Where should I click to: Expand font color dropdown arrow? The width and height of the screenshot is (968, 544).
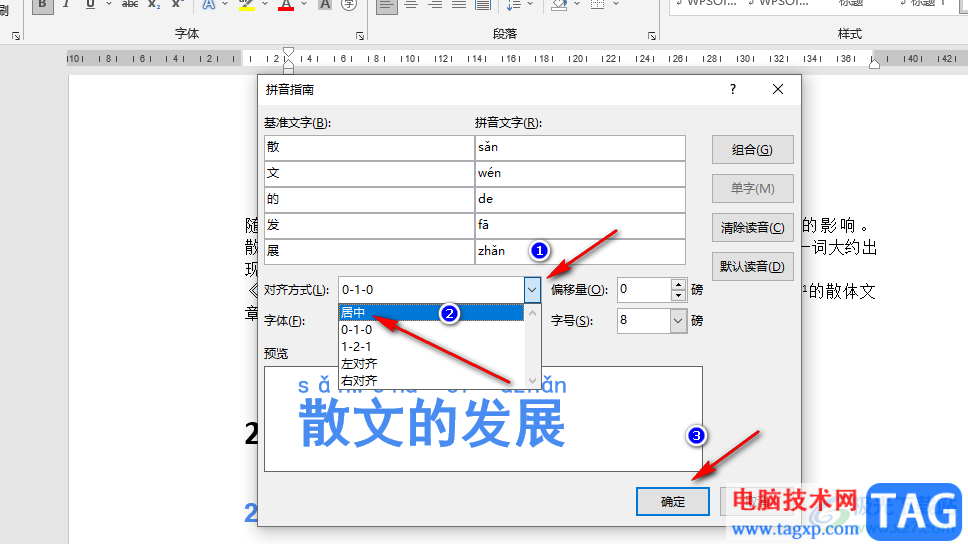(304, 4)
